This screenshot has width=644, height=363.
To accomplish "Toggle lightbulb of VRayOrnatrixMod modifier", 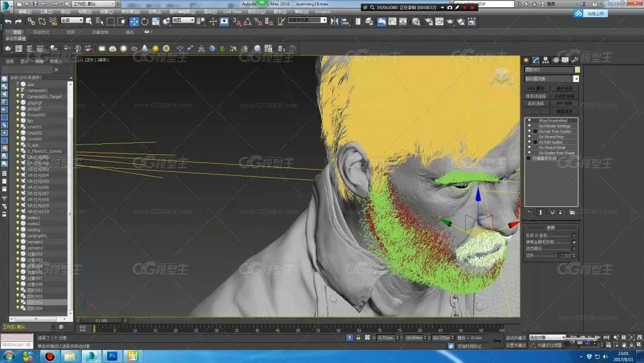I will click(x=529, y=121).
